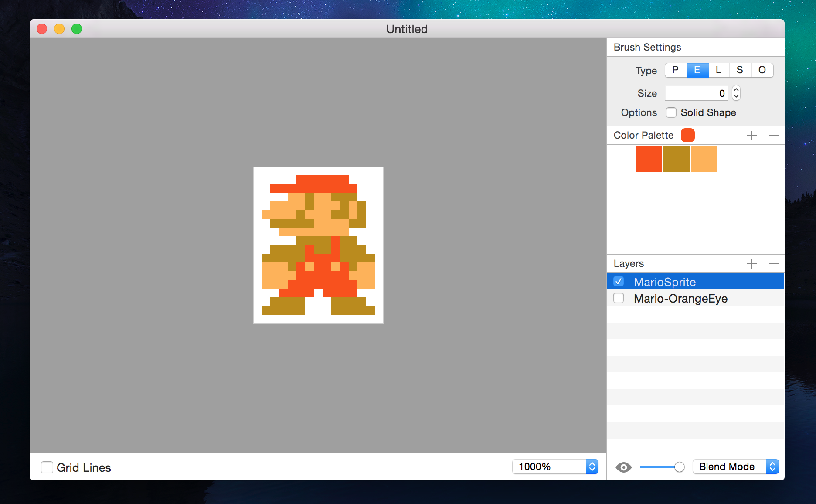
Task: Delete a layer with the Layers minus icon
Action: (774, 264)
